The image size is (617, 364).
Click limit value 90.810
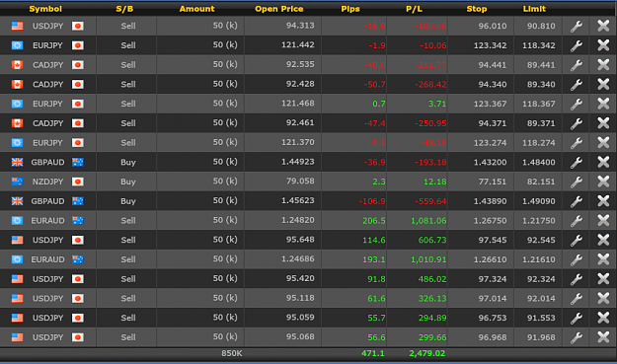(541, 26)
